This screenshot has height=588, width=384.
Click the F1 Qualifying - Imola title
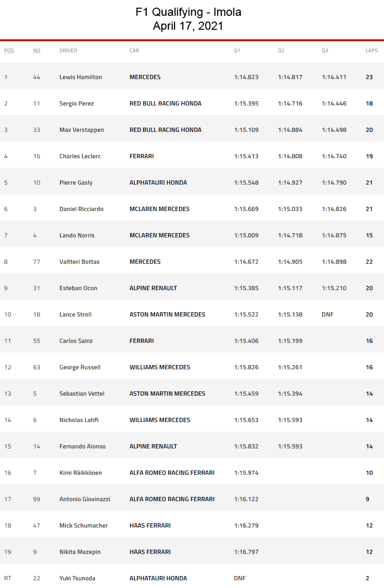(188, 12)
